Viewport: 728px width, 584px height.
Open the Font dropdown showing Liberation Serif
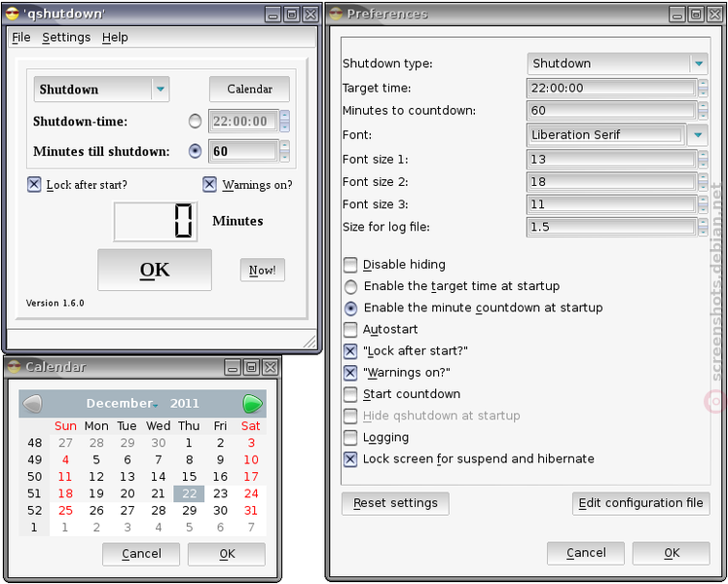tap(698, 135)
